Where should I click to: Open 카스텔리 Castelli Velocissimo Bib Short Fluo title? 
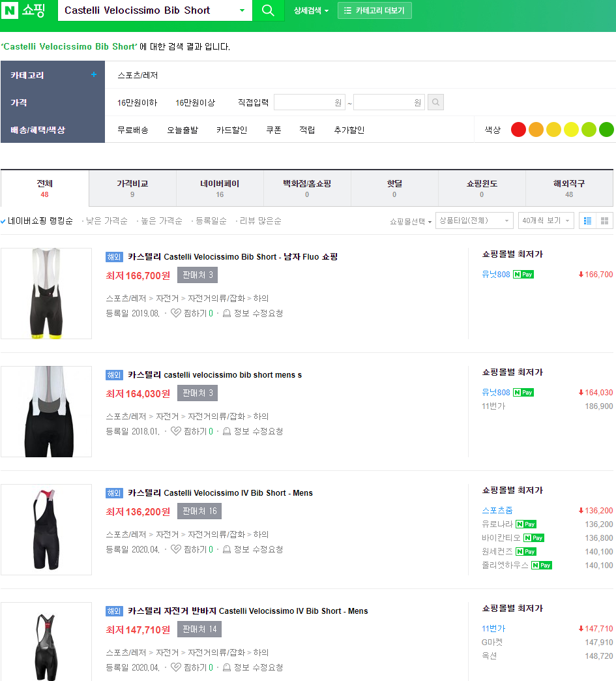point(233,256)
